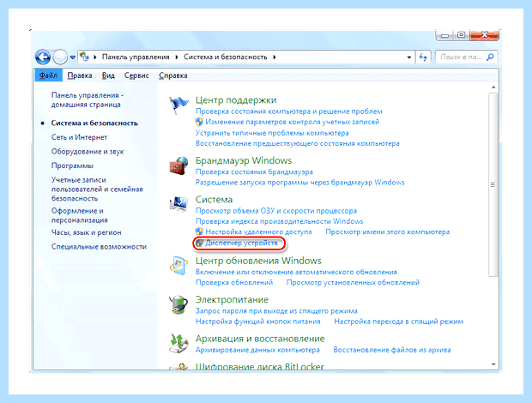The height and width of the screenshot is (403, 532).
Task: Expand the arrow after Система и безопасность breadcrumb
Action: click(274, 57)
